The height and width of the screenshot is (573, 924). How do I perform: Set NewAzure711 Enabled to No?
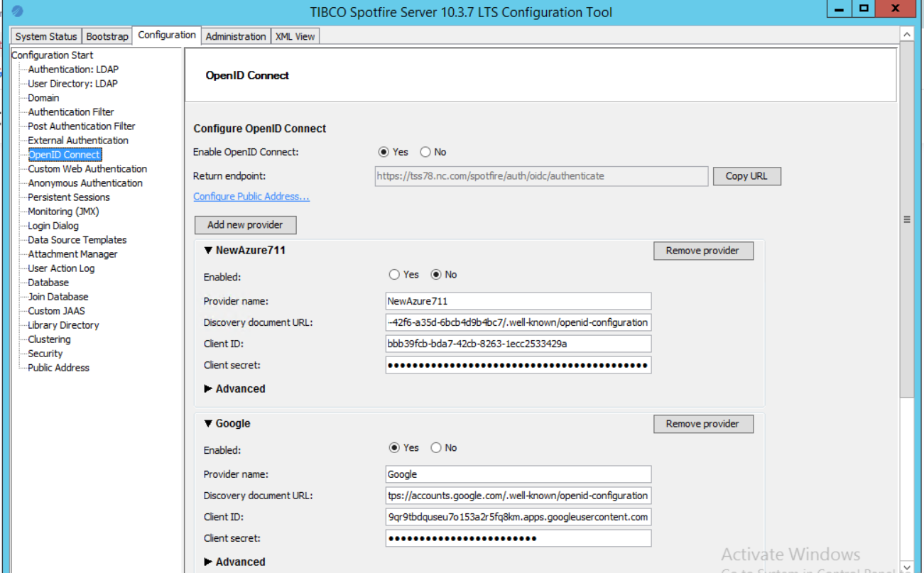click(436, 275)
